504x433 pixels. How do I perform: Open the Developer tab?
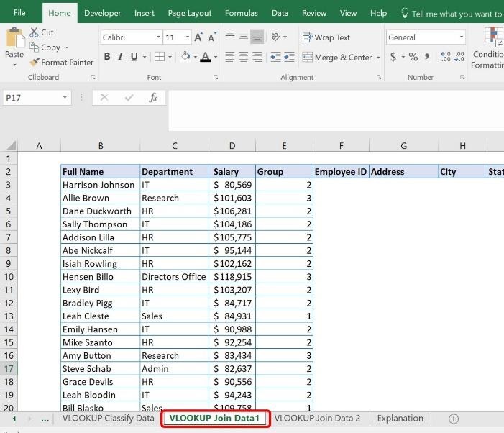point(102,13)
